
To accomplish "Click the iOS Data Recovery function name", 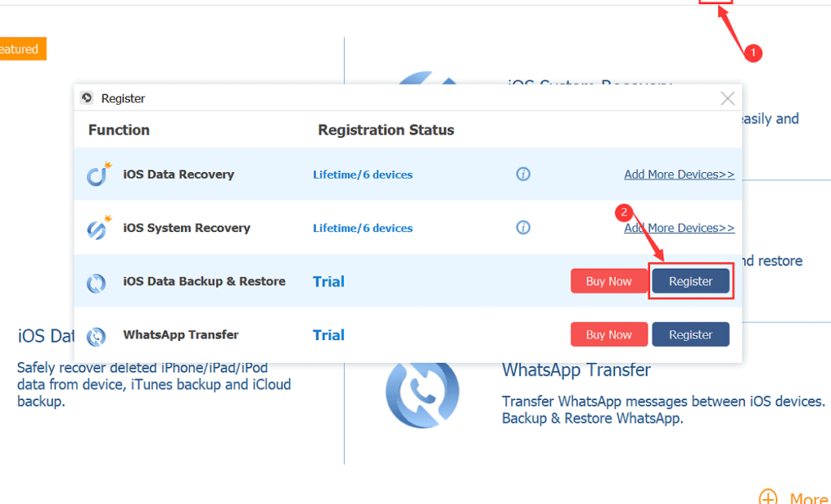I will pyautogui.click(x=179, y=174).
